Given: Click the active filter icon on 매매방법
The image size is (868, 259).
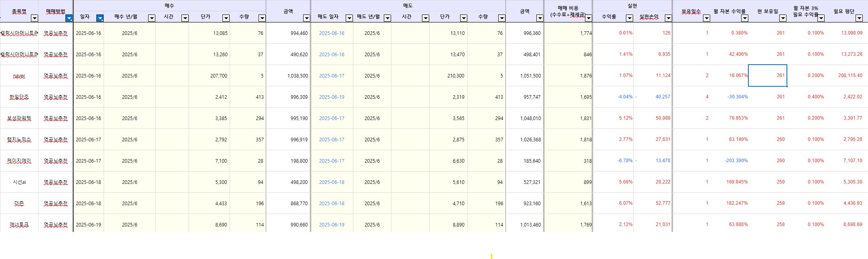Looking at the screenshot, I should click(69, 18).
